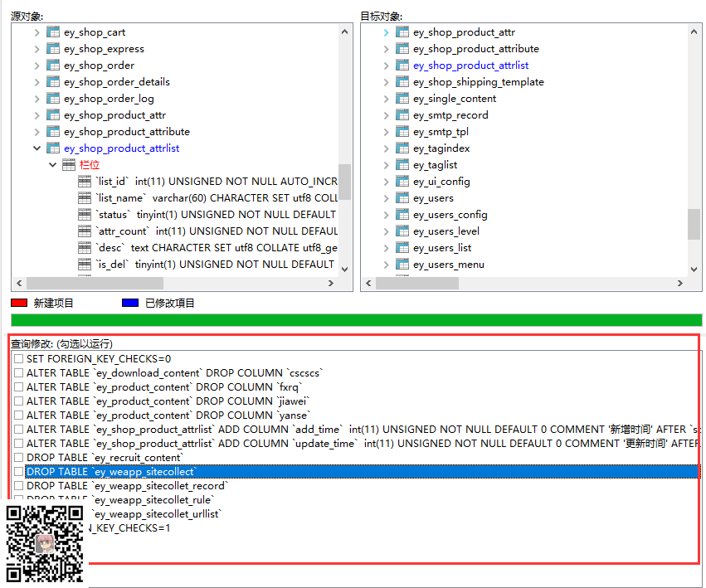The height and width of the screenshot is (588, 706).
Task: Expand the ey_ui_config target table
Action: (386, 182)
